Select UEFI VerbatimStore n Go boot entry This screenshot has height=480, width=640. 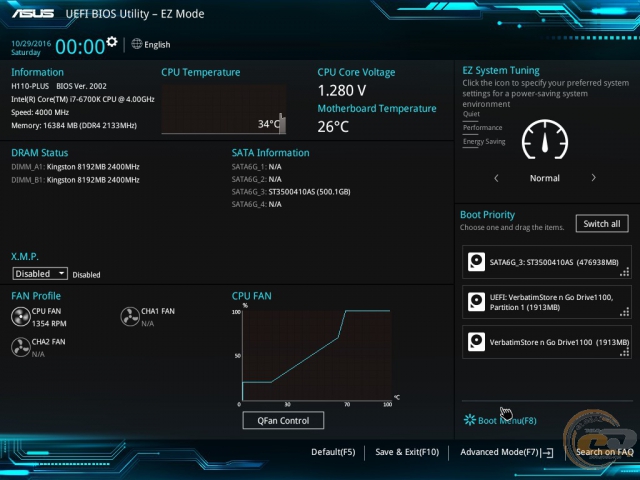click(x=547, y=302)
